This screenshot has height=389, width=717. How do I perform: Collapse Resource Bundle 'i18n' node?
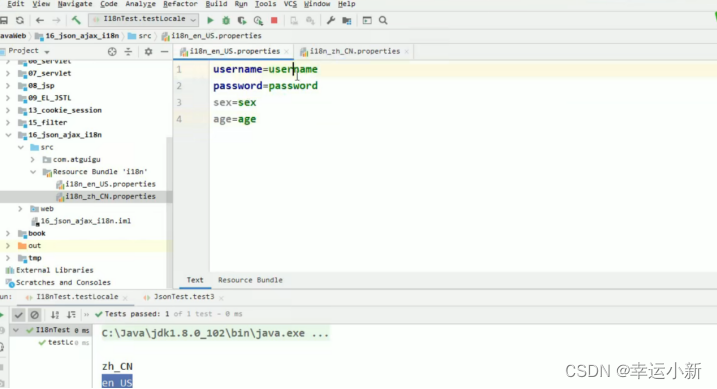[33, 172]
